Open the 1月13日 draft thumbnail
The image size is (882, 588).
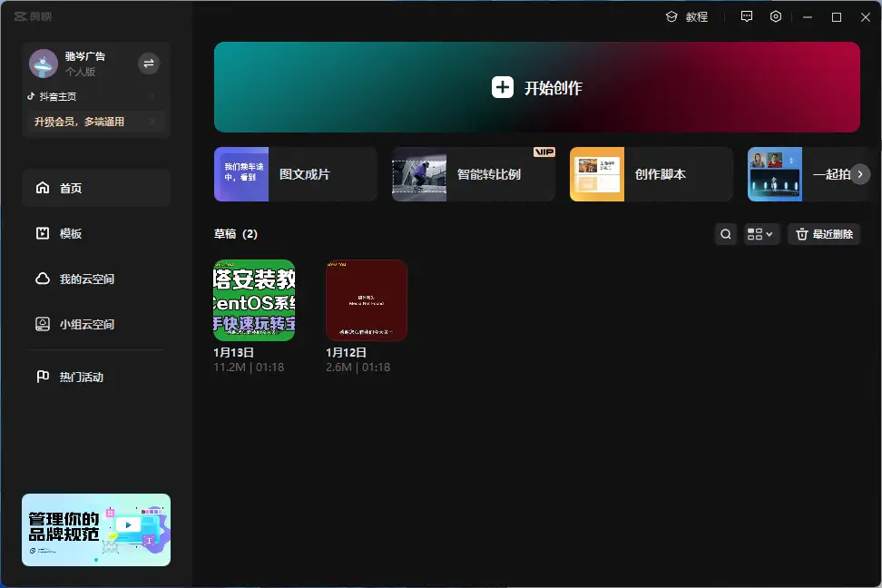click(x=254, y=300)
